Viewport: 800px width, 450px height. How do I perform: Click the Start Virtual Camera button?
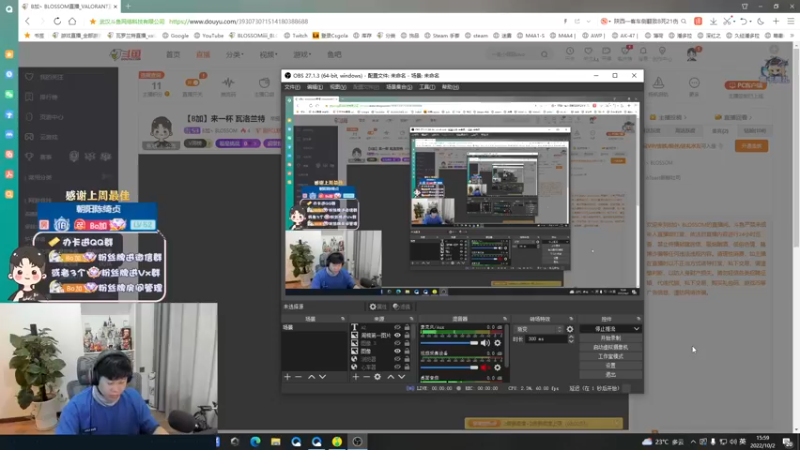point(610,347)
